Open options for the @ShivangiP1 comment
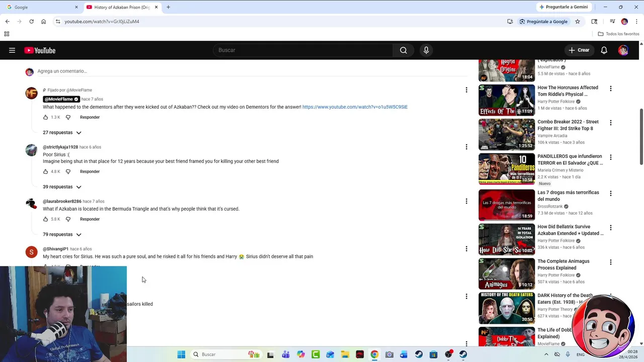This screenshot has height=362, width=644. click(466, 249)
